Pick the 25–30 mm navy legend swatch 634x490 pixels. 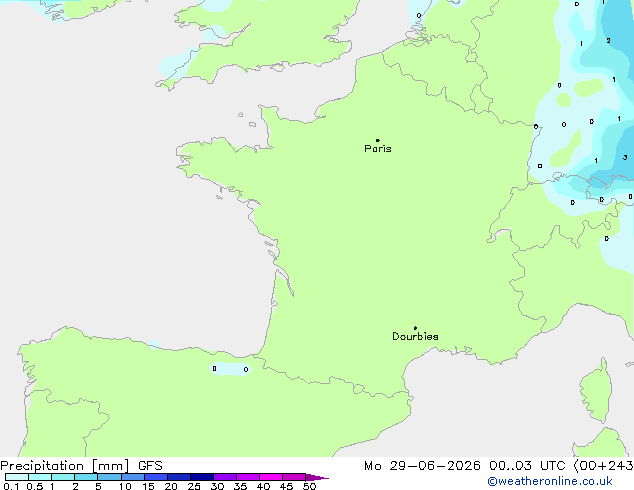tap(202, 477)
